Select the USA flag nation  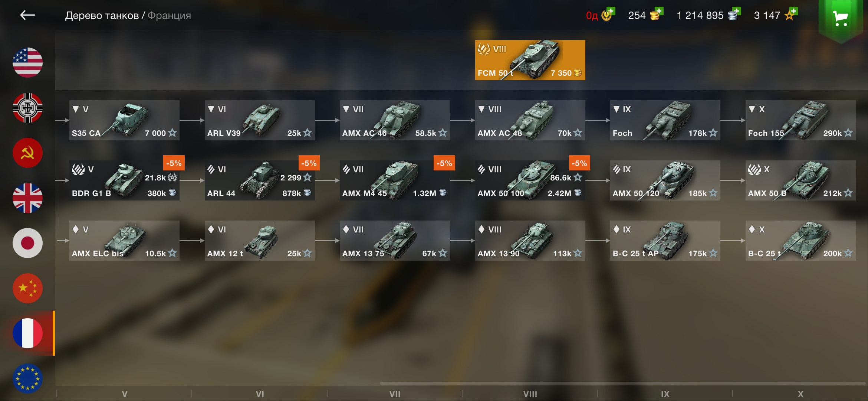pyautogui.click(x=27, y=62)
